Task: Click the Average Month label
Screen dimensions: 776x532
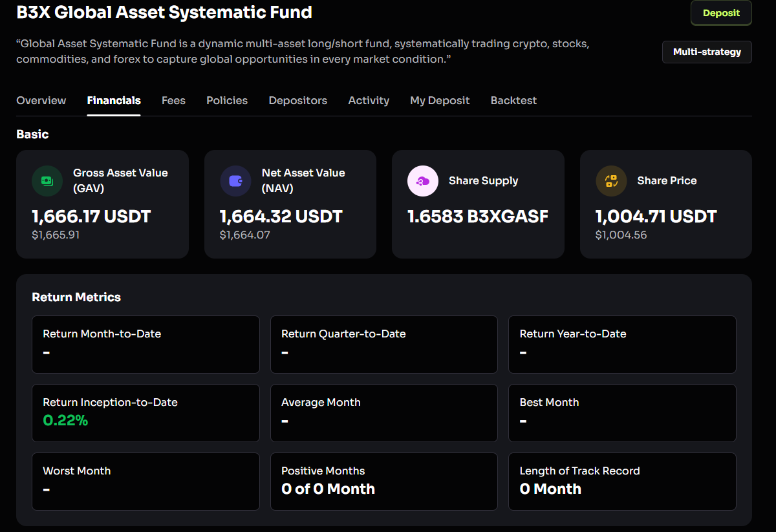Action: 321,402
